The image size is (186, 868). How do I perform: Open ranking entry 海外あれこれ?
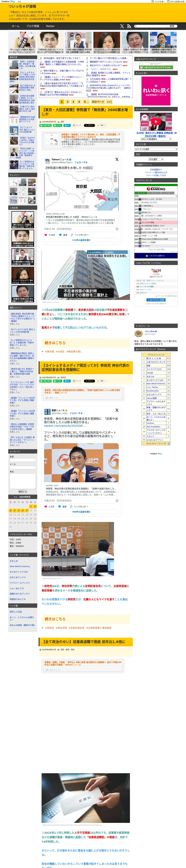pyautogui.click(x=146, y=213)
